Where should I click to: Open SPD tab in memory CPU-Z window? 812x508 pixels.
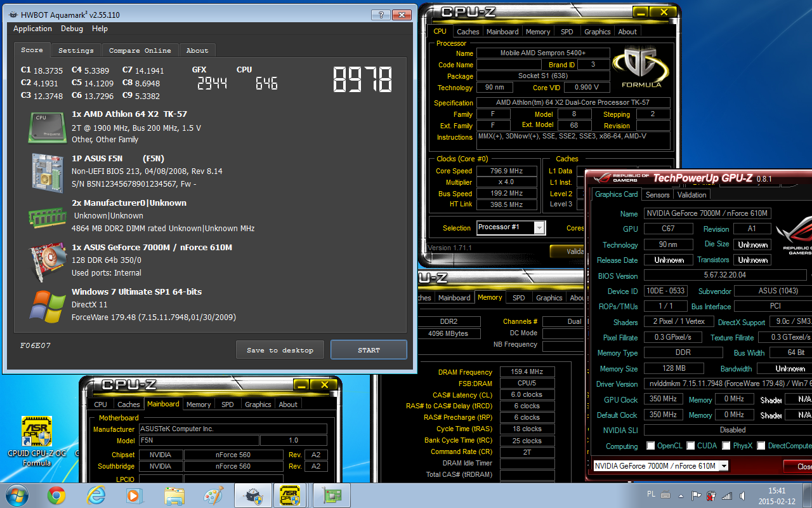[519, 298]
